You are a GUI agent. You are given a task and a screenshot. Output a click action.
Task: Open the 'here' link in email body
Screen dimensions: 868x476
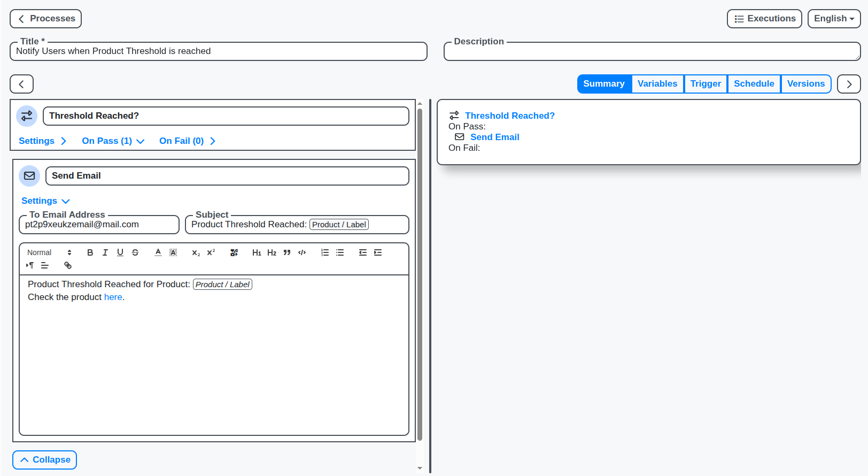click(113, 297)
